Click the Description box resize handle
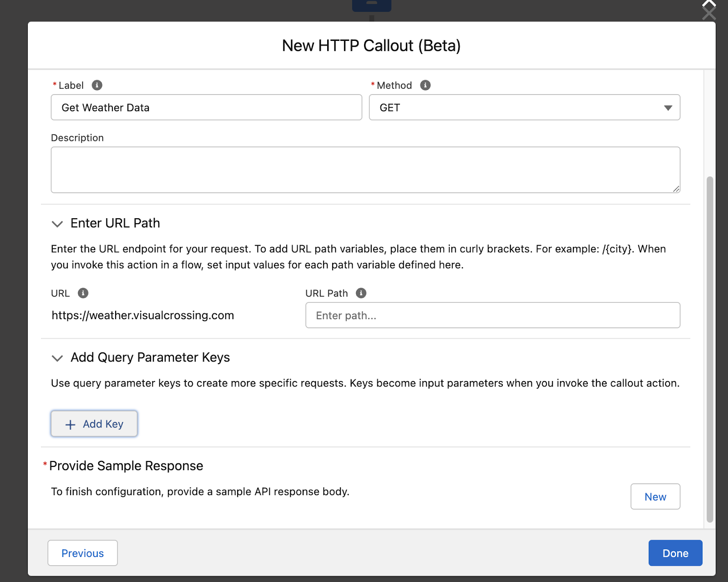 [676, 189]
